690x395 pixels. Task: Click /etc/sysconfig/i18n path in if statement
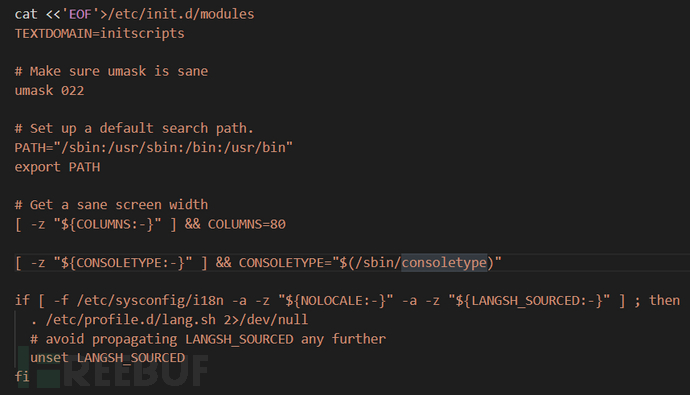tap(150, 301)
